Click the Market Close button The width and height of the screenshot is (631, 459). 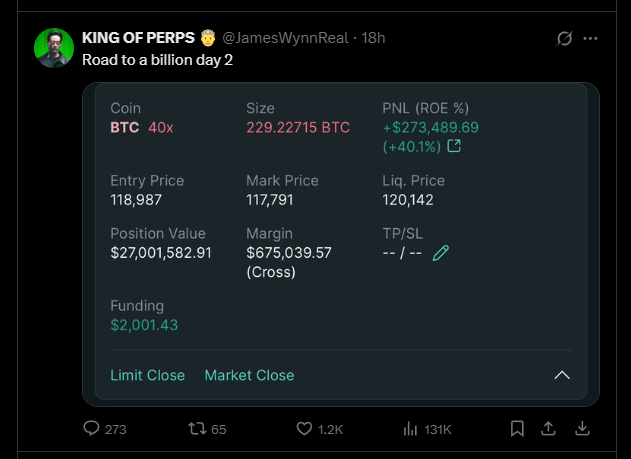pos(250,375)
